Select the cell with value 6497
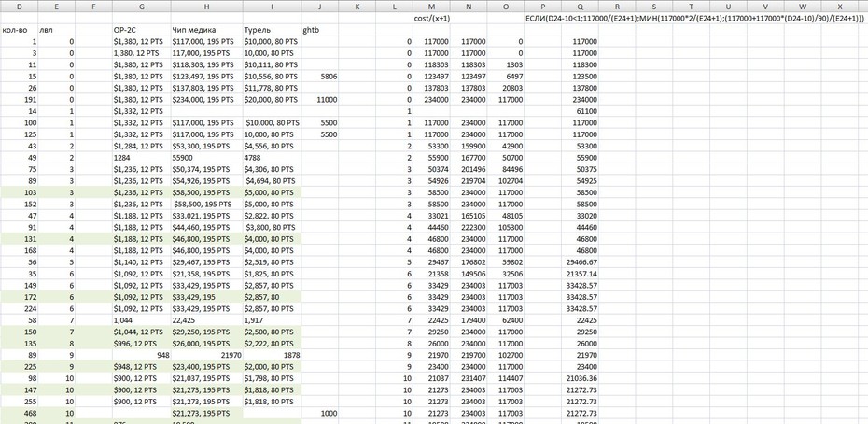This screenshot has width=868, height=424. coord(506,77)
